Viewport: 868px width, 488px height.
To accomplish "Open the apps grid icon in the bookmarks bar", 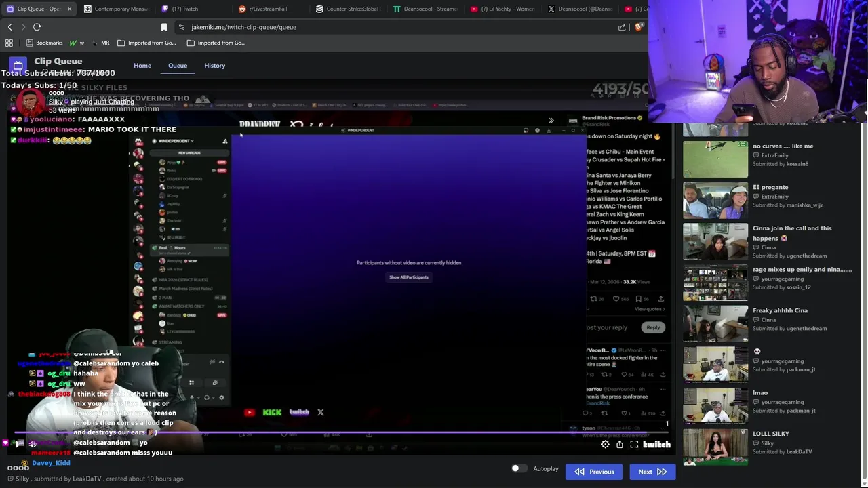I will click(x=9, y=43).
